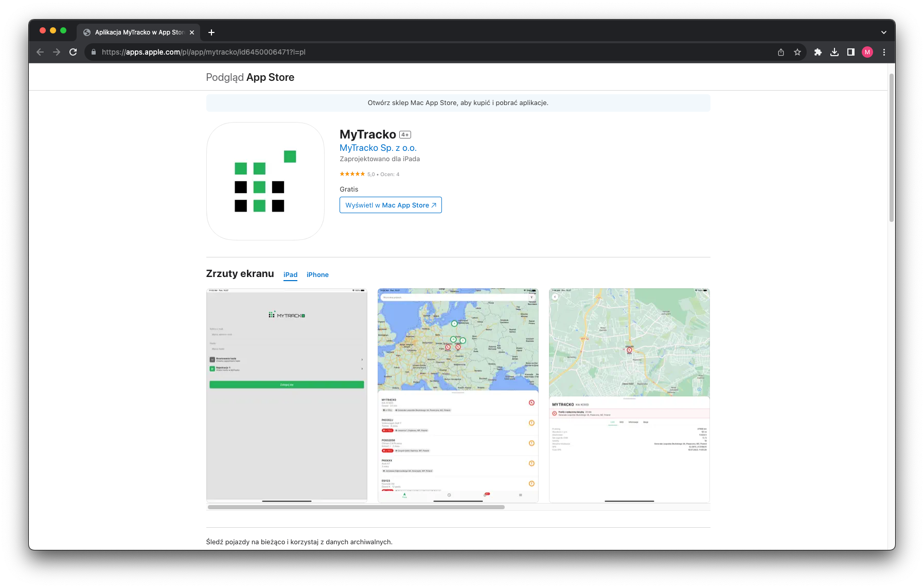
Task: Go back to the previous page
Action: [x=40, y=52]
